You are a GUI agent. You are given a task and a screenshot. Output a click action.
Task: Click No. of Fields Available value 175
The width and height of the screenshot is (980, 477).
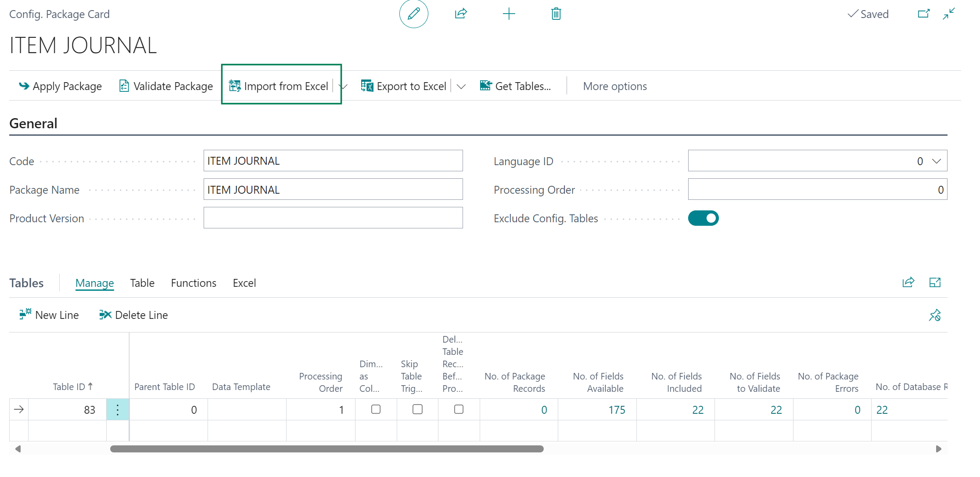click(x=617, y=410)
